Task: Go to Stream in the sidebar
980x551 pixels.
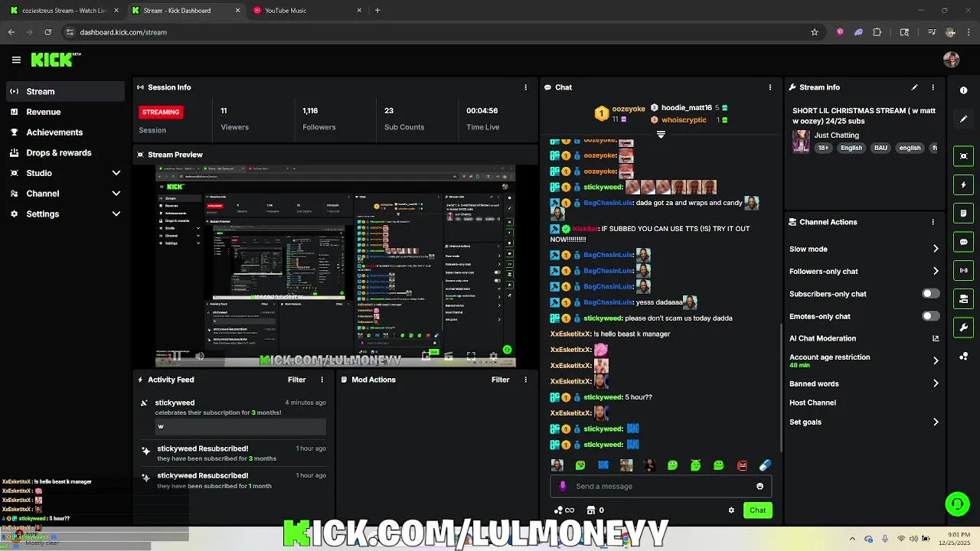Action: click(64, 91)
